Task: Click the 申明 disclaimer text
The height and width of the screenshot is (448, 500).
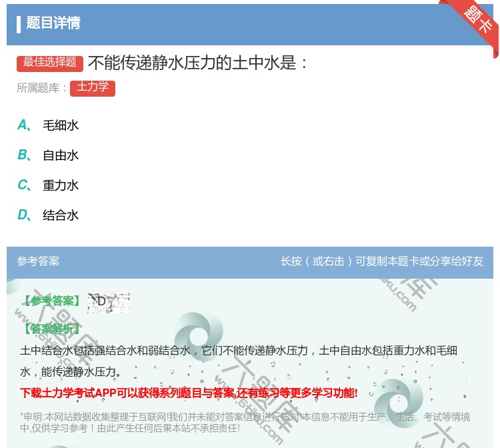Action: [245, 422]
